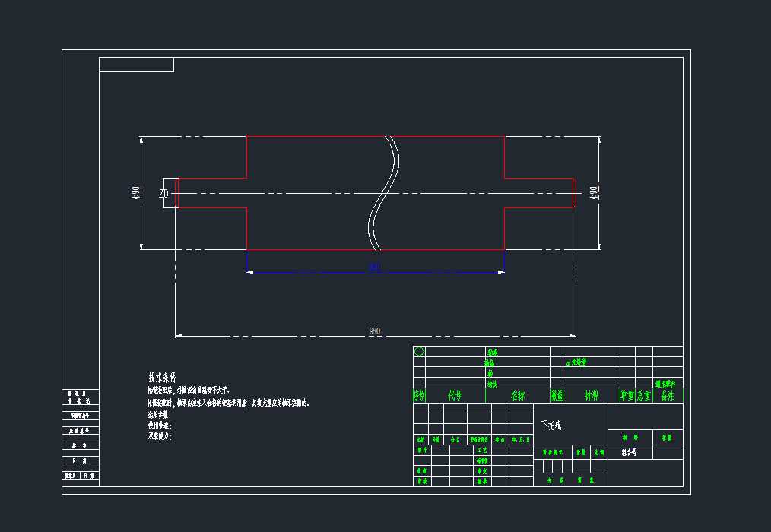This screenshot has height=532, width=771.
Task: Click the blue dimension line under the roller
Action: (319, 272)
